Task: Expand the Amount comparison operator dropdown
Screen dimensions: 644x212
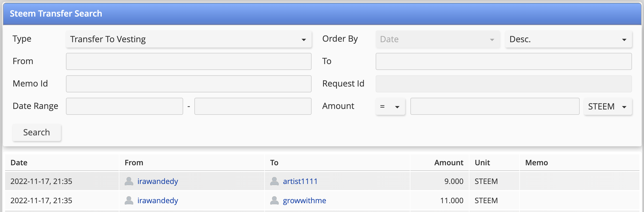Action: click(390, 107)
